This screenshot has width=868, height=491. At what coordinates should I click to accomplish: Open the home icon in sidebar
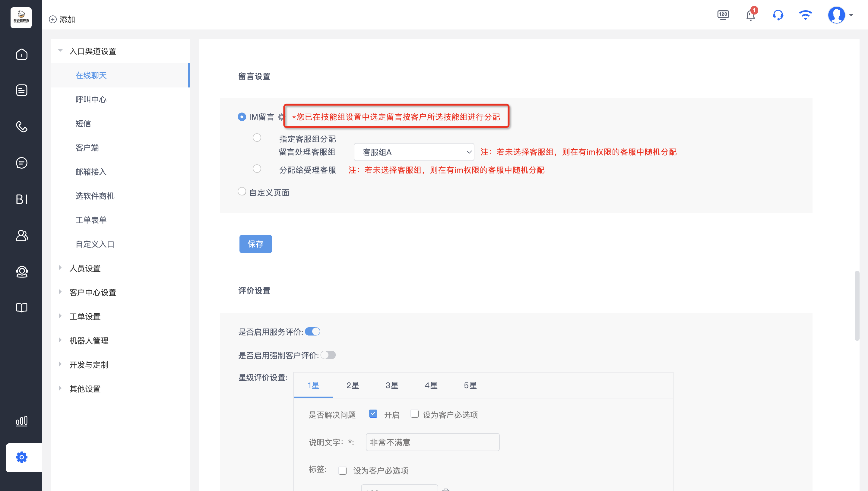(x=22, y=54)
